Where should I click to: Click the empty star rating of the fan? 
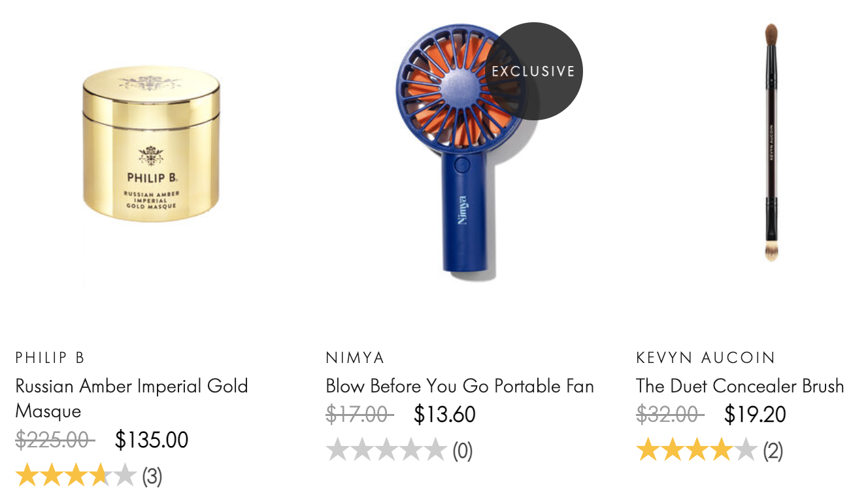click(386, 450)
